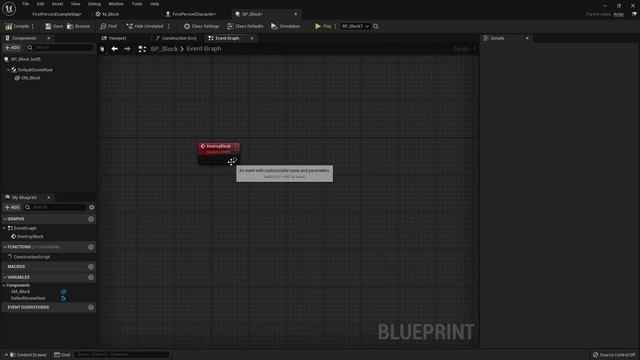Collapse the DefaultSceneRoot component
This screenshot has height=360, width=640.
(x=8, y=70)
